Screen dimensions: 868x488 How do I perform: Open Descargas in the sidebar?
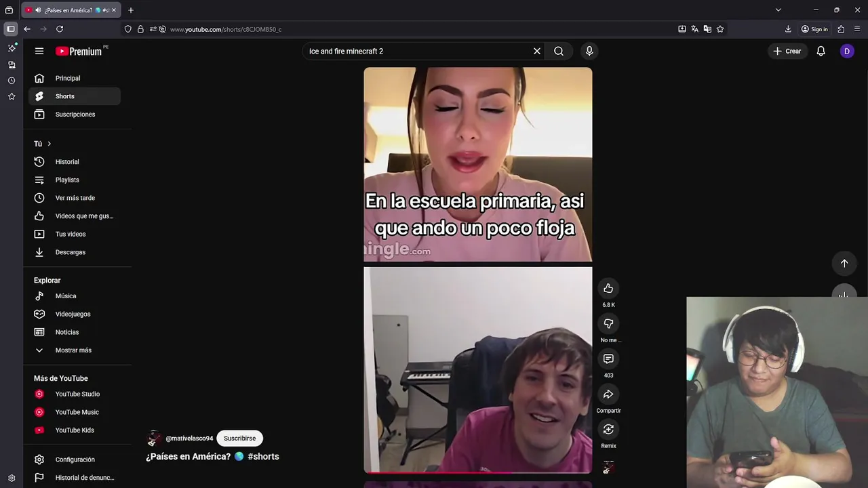[x=75, y=252]
